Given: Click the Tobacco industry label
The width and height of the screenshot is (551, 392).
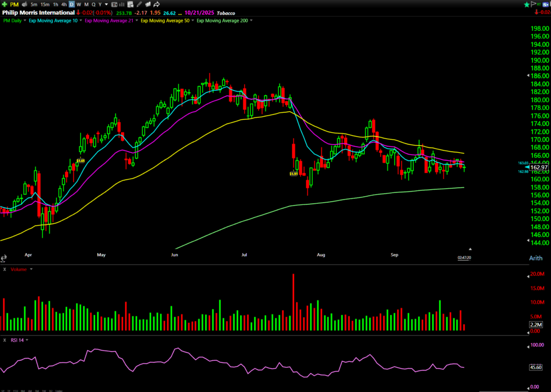Looking at the screenshot, I should point(225,13).
